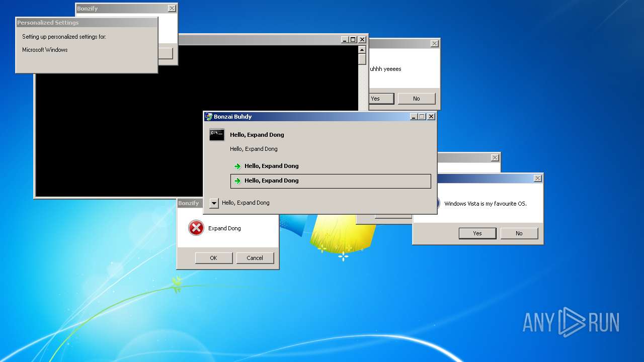Click the console vertical scrollbar thumb
Viewport: 644px width, 362px height.
pos(362,59)
